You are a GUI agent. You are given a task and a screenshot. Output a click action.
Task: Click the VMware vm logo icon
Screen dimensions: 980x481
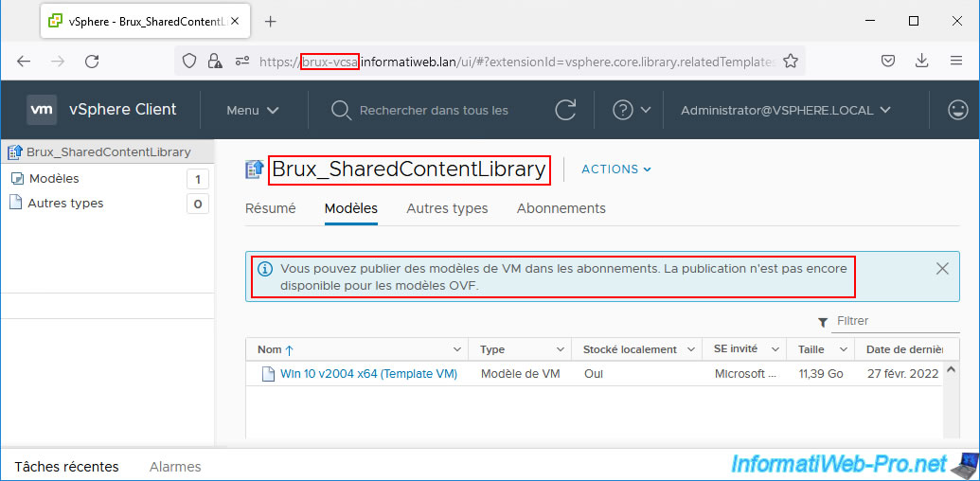(x=42, y=110)
